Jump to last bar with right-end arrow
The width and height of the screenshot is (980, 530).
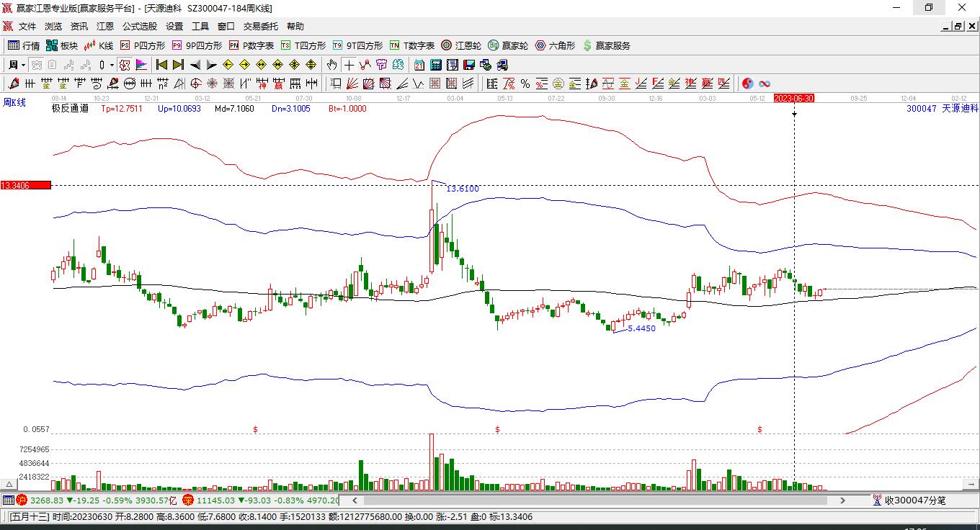[x=178, y=65]
